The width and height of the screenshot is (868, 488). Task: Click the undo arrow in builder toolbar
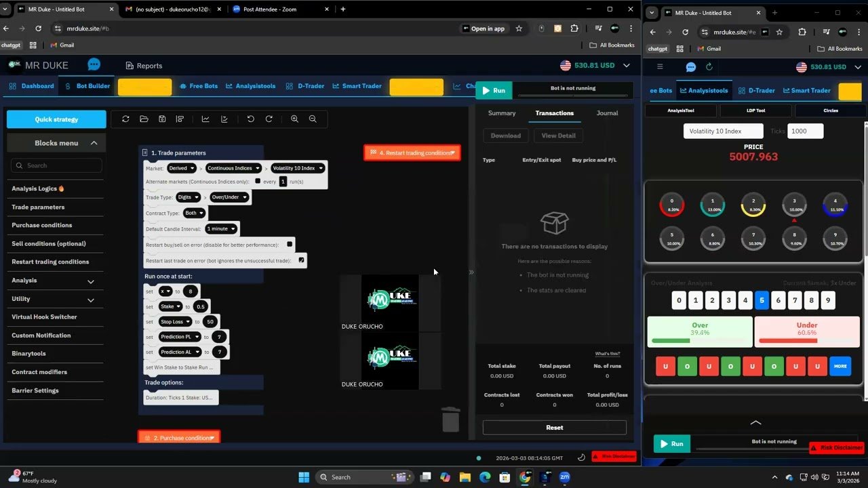point(250,119)
